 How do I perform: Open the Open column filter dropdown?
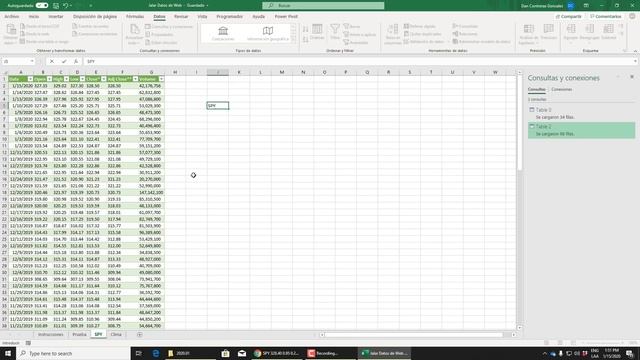point(49,79)
